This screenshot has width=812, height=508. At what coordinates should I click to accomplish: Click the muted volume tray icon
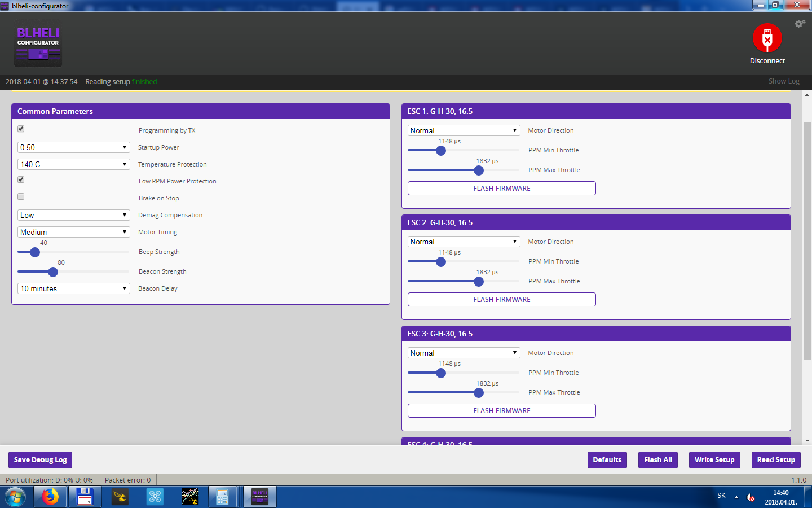[x=751, y=497]
